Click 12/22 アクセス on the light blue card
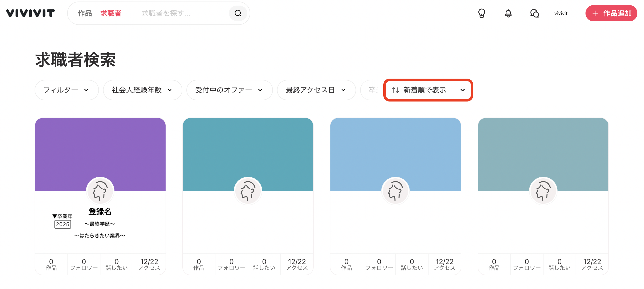The height and width of the screenshot is (289, 644). [x=445, y=264]
